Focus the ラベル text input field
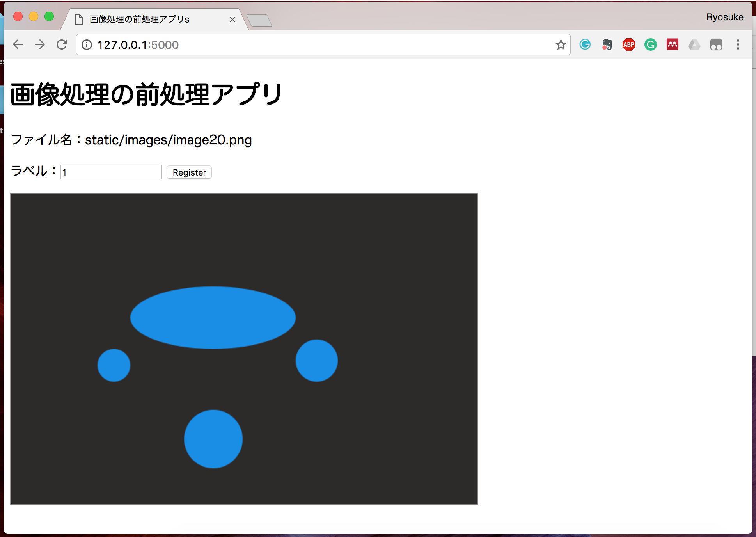This screenshot has height=537, width=756. (111, 172)
